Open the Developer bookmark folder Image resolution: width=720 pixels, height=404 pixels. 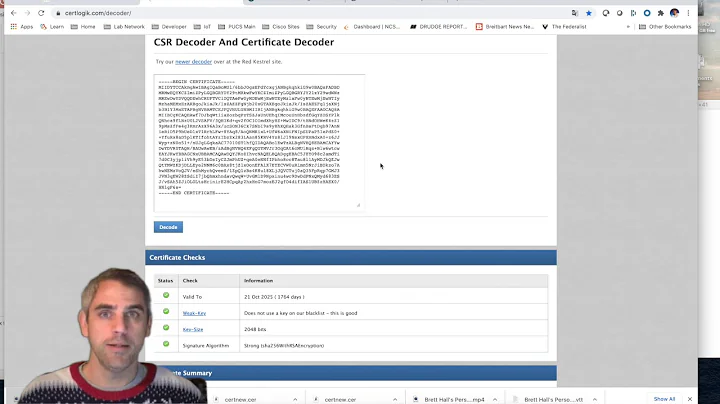coord(169,27)
